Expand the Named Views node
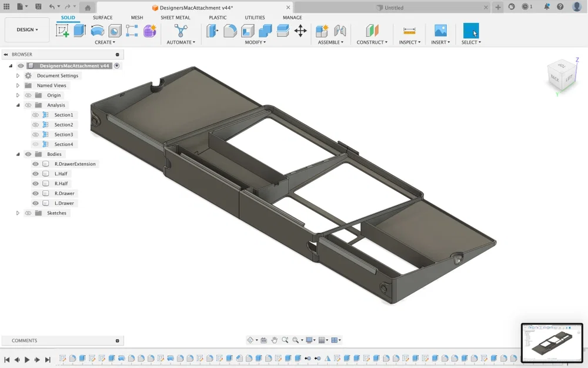Screen dimensions: 588x368 (x=18, y=85)
